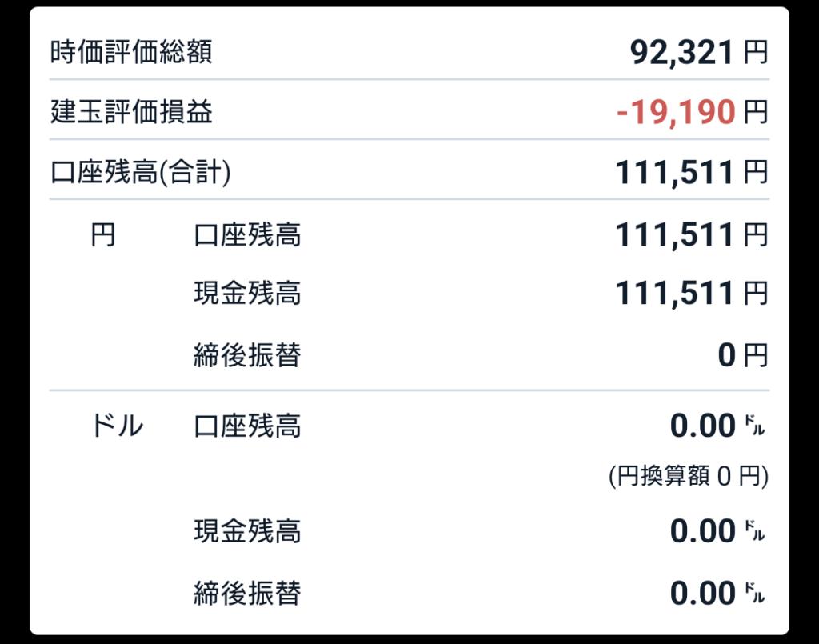
Task: Select 現金残高 in the yen section
Action: pos(247,293)
